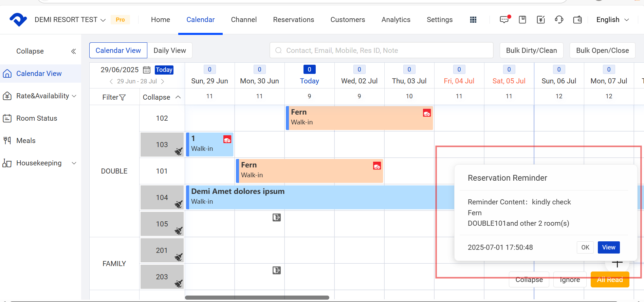Screen dimensions: 644x302
Task: Open the Reservations tab
Action: 293,20
